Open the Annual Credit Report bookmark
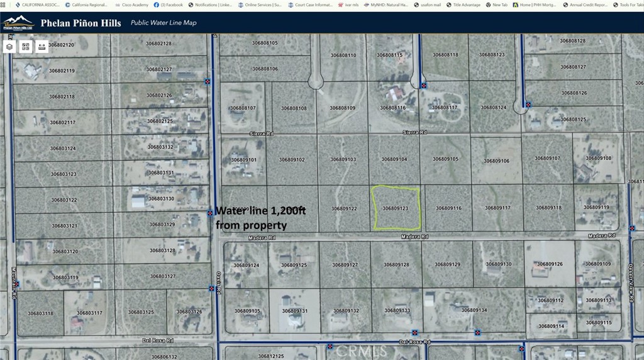The width and height of the screenshot is (644, 360). [585, 5]
